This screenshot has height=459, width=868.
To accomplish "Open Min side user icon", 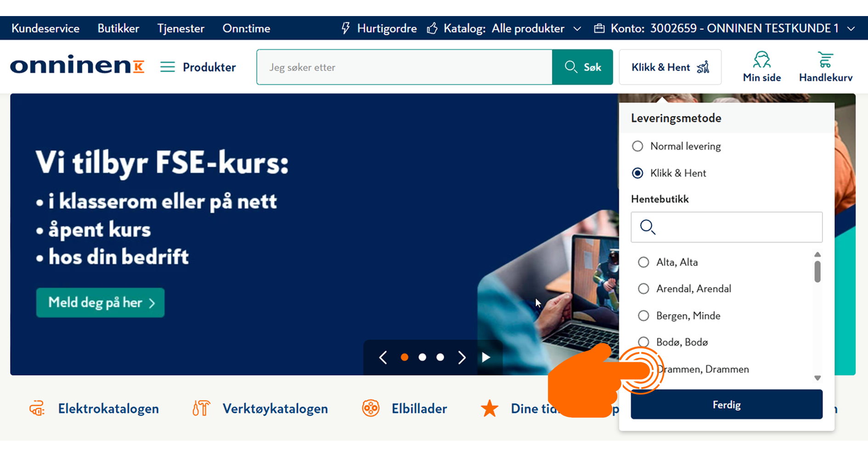I will (761, 60).
